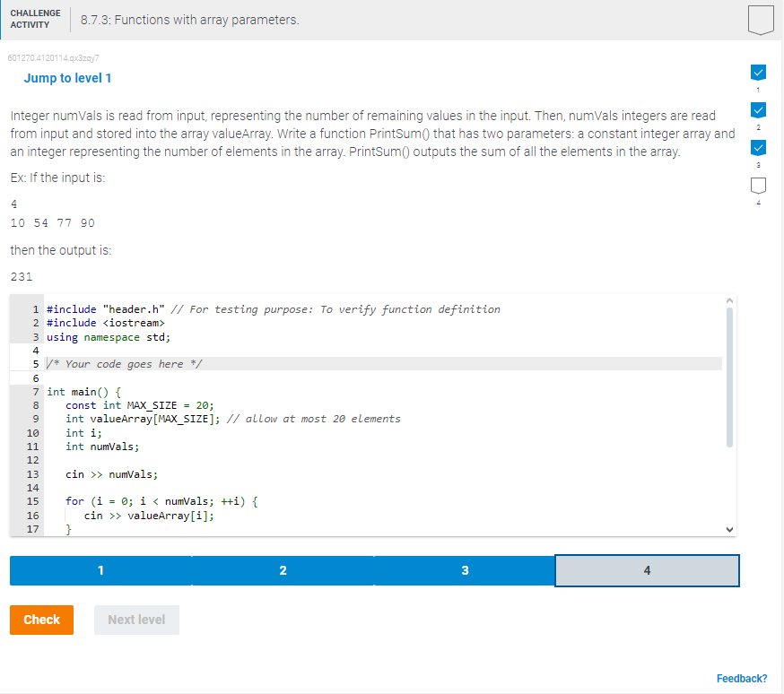Select the empty level 4 checkbox
This screenshot has height=694, width=784.
[x=758, y=185]
